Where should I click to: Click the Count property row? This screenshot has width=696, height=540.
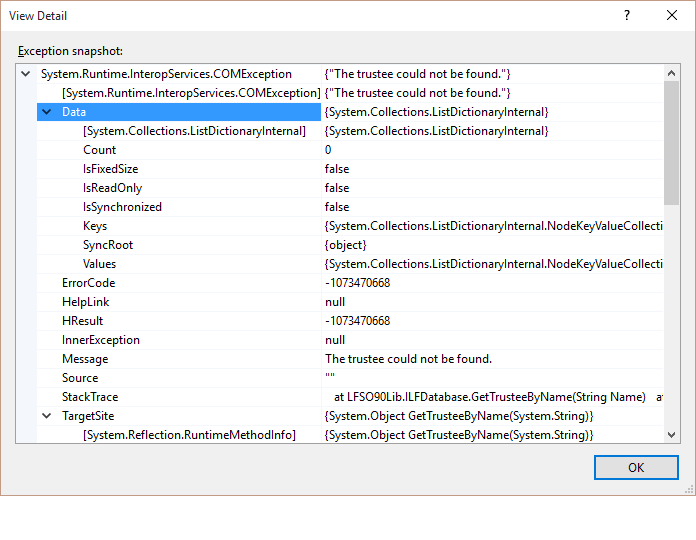pyautogui.click(x=99, y=150)
